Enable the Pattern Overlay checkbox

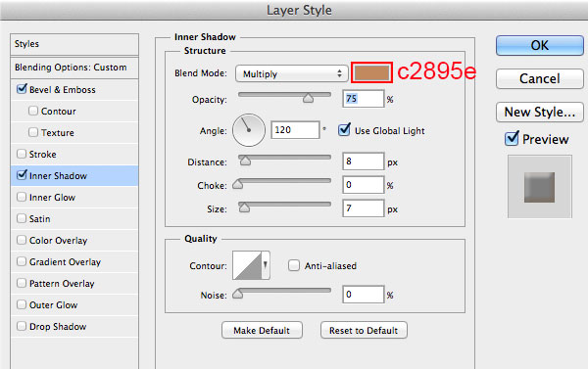click(22, 283)
